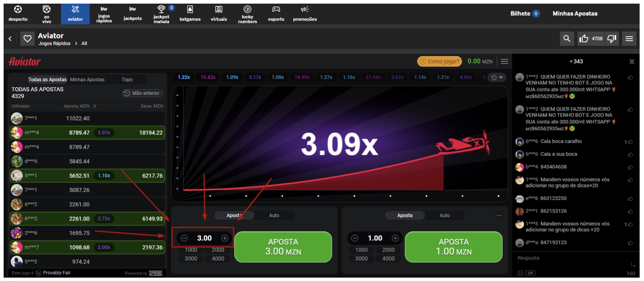
Task: Like the 'd***a 847193123' chat message
Action: click(x=630, y=243)
